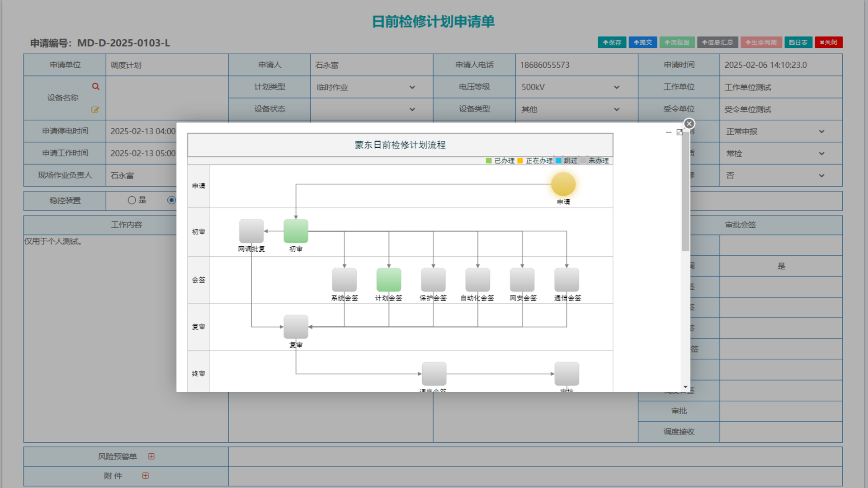Click the 系统会签 flow node
Screen dimensions: 868x488
pyautogui.click(x=344, y=279)
